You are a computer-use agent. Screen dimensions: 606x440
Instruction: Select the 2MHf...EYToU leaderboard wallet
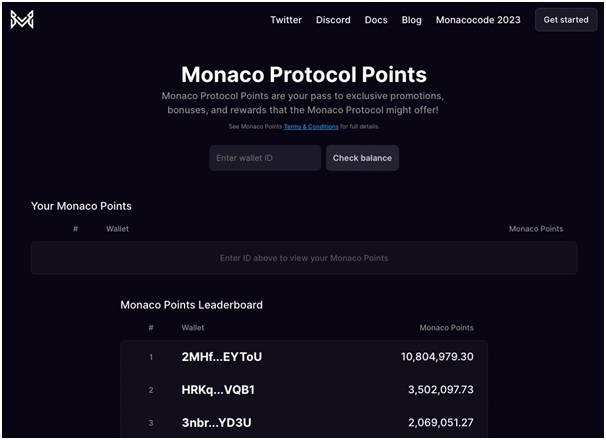tap(221, 356)
